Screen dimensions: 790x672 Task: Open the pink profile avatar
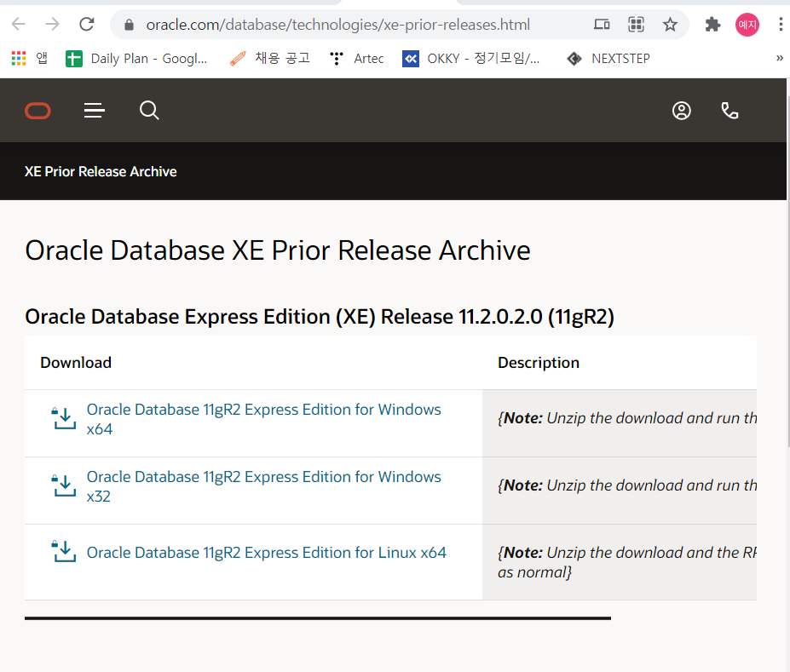747,25
